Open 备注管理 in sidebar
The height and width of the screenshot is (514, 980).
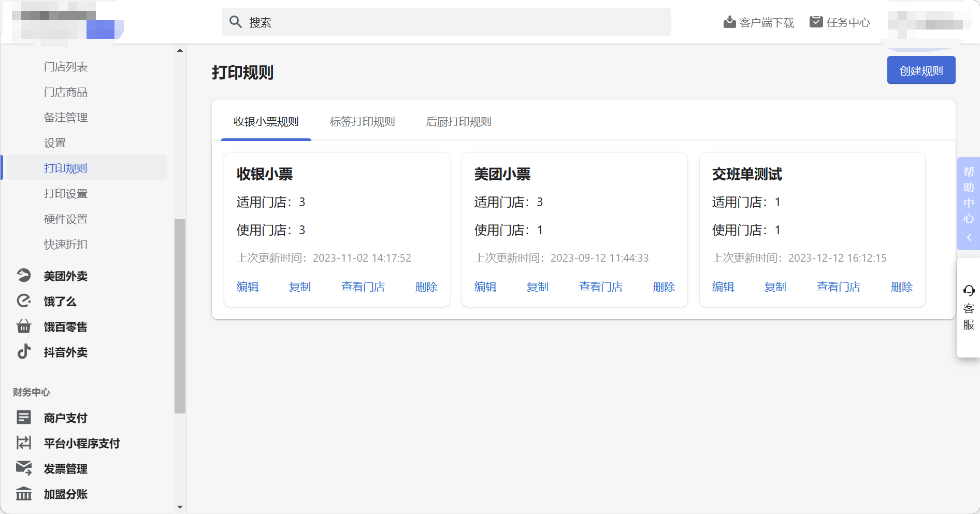click(x=66, y=118)
